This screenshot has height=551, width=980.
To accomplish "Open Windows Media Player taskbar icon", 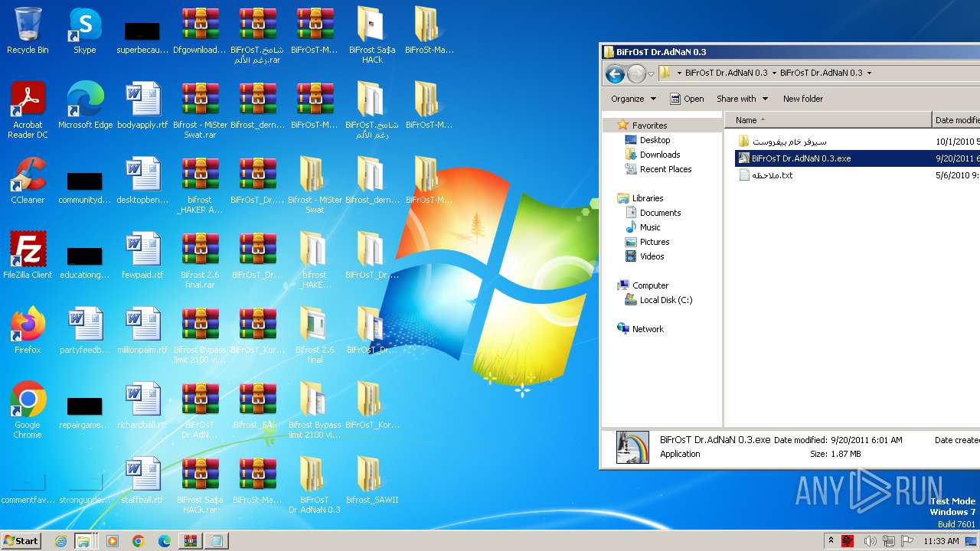I will click(113, 541).
